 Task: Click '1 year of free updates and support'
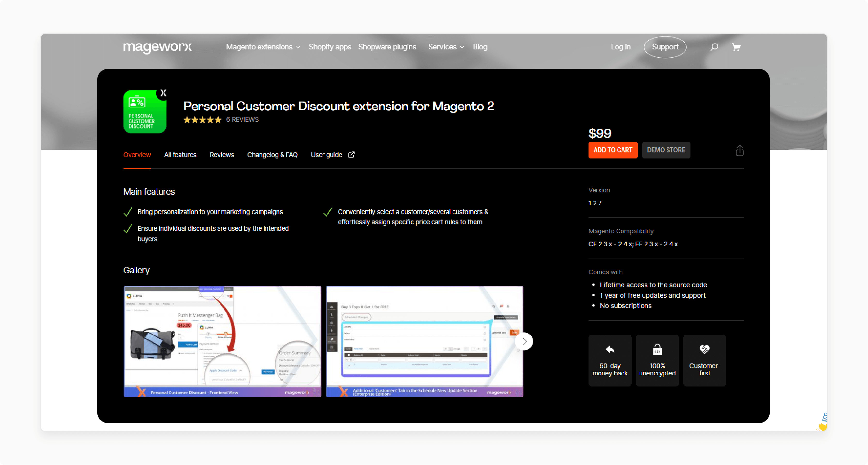pos(652,295)
